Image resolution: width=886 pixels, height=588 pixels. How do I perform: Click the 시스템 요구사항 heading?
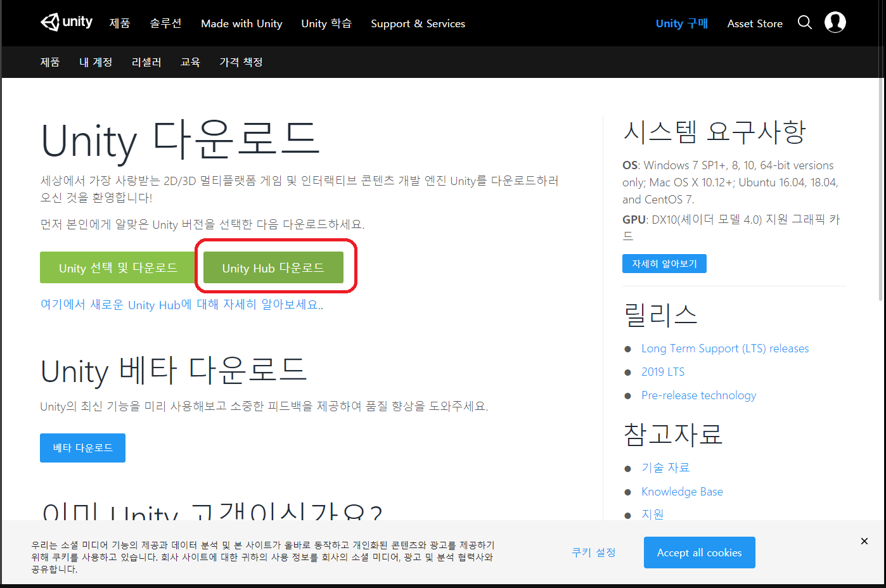click(x=714, y=132)
